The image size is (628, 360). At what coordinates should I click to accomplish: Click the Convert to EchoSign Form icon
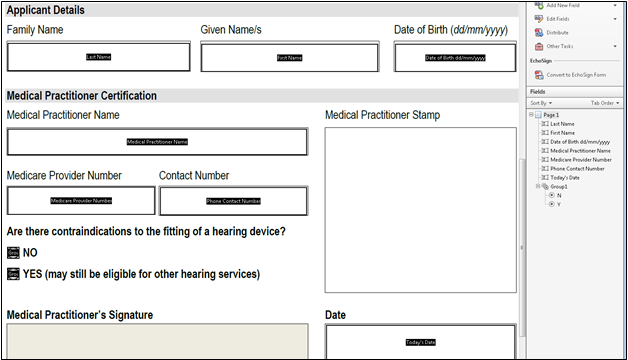tap(539, 75)
